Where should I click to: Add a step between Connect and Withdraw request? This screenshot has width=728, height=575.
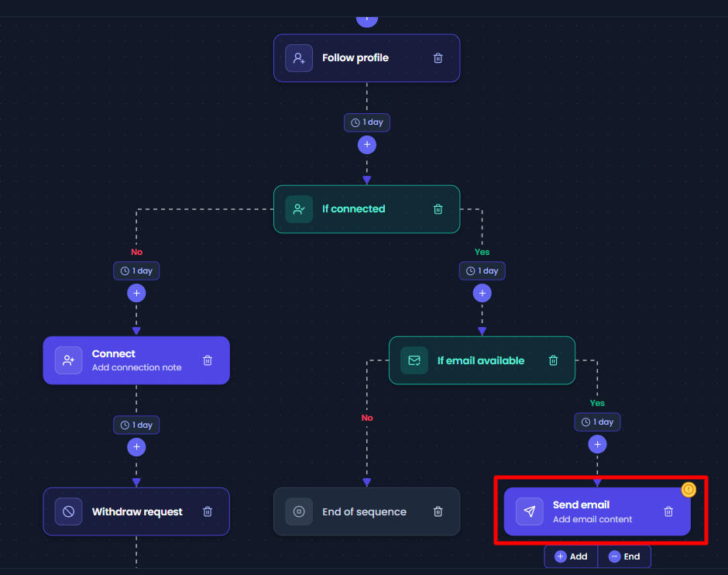(136, 447)
